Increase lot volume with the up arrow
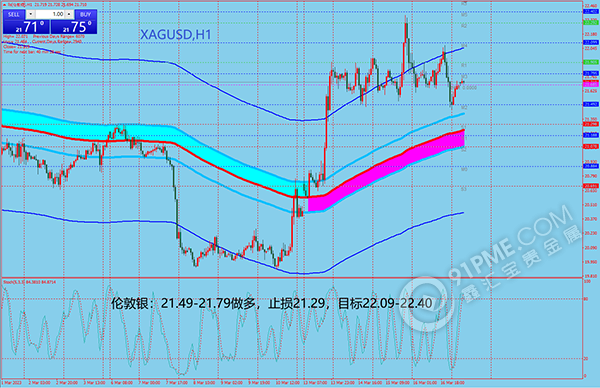This screenshot has height=388, width=600. tap(69, 14)
